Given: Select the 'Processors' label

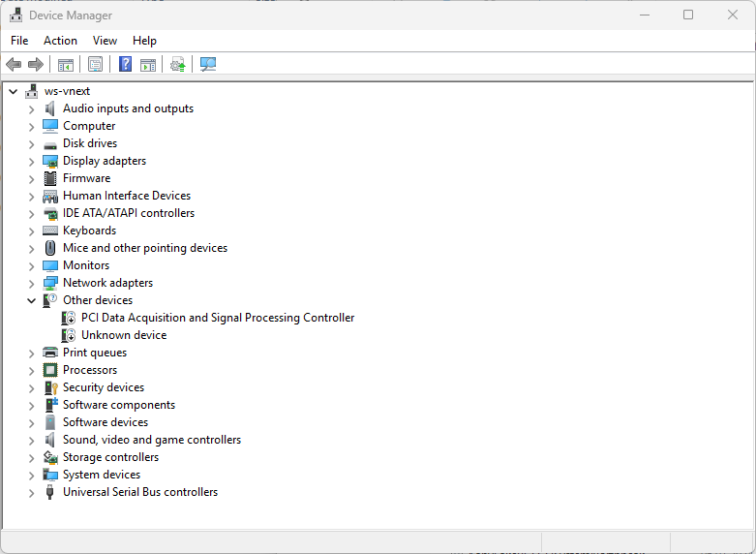Looking at the screenshot, I should pyautogui.click(x=90, y=370).
